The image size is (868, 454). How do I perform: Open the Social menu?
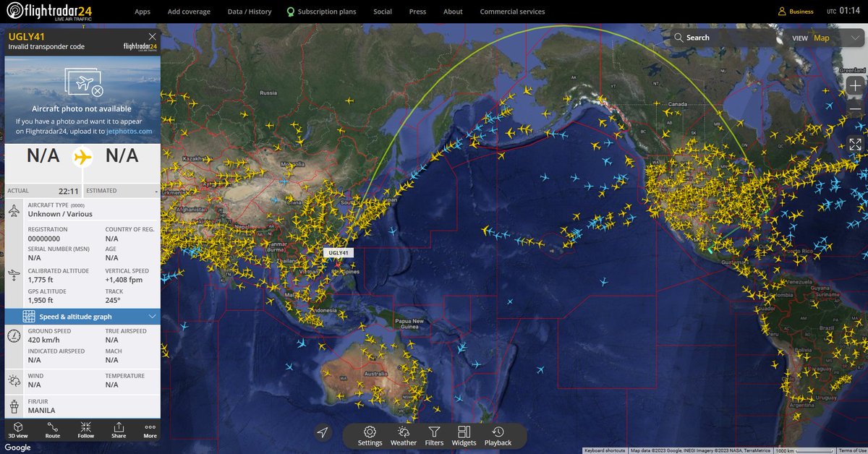pyautogui.click(x=383, y=12)
